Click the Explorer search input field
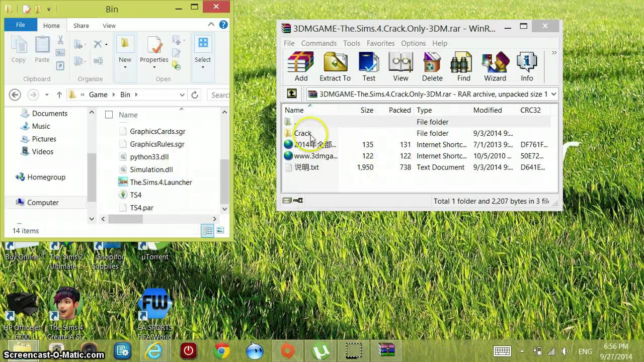This screenshot has width=644, height=362. click(219, 95)
